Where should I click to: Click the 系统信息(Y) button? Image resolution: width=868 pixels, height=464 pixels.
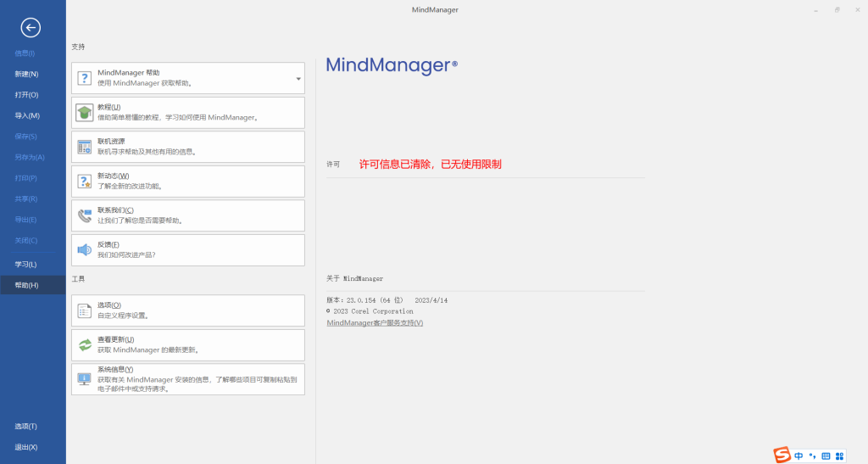pos(188,379)
